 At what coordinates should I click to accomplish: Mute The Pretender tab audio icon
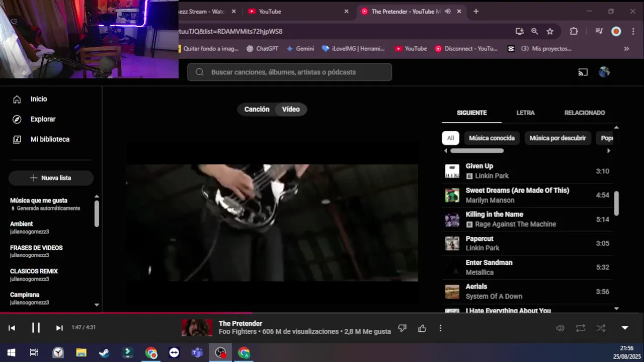(447, 11)
